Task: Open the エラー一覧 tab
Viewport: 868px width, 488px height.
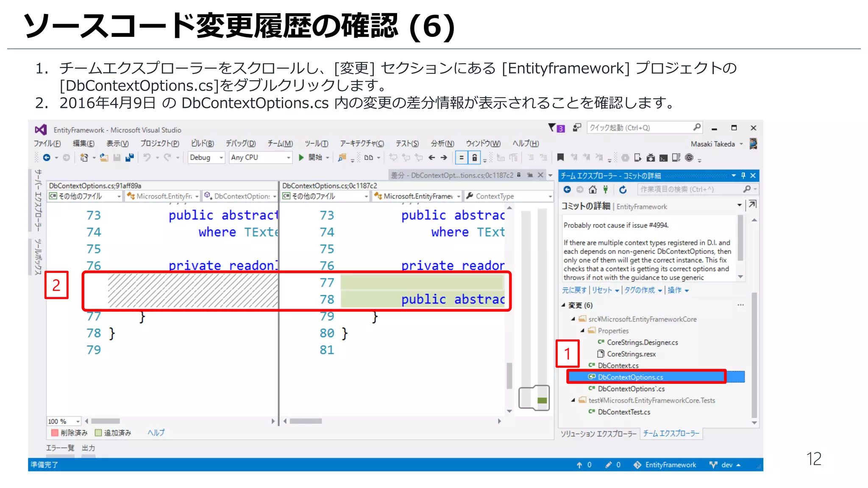Action: 60,448
